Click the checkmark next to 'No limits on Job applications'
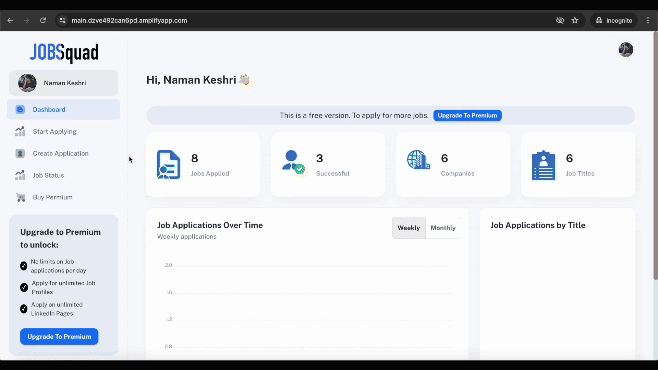 tap(24, 266)
